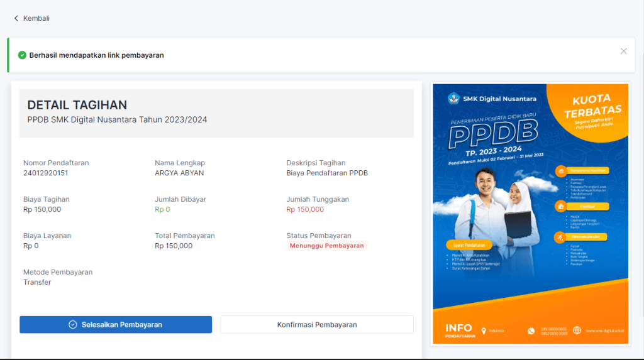Click the globe website icon on poster
This screenshot has width=644, height=360.
[x=577, y=330]
